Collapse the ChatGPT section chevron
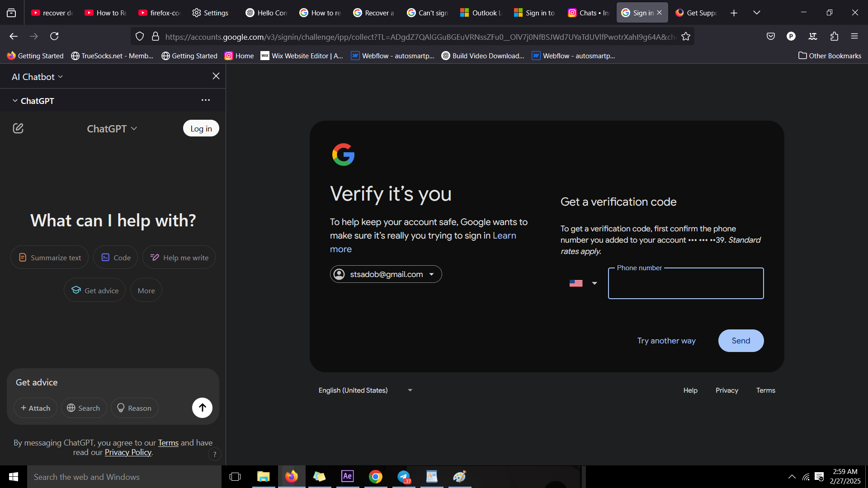Viewport: 868px width, 488px height. [15, 101]
